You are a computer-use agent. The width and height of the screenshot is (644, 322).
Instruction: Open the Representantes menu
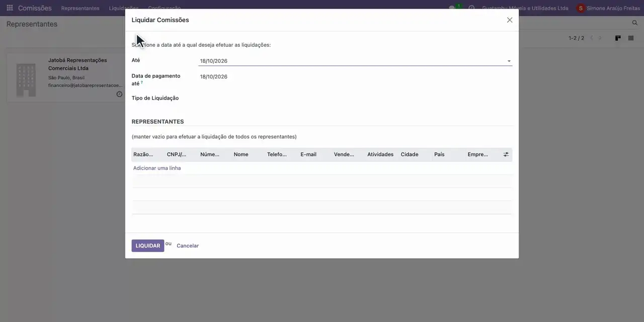(x=80, y=8)
